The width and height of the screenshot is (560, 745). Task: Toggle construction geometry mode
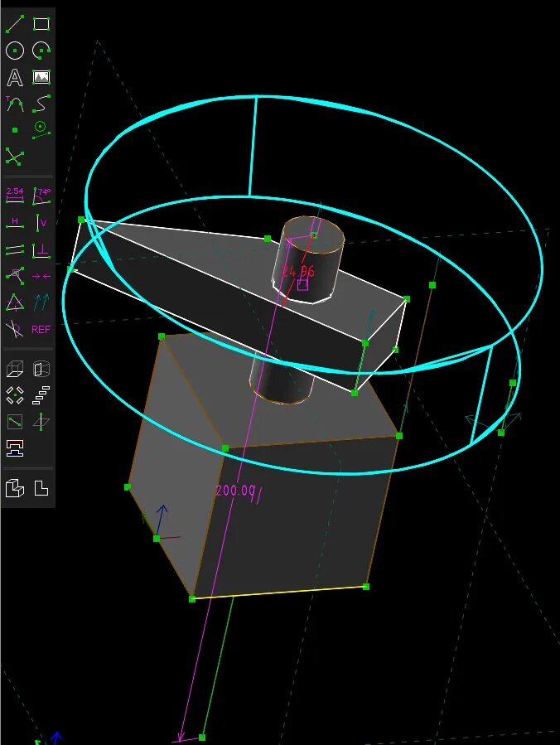click(x=41, y=130)
